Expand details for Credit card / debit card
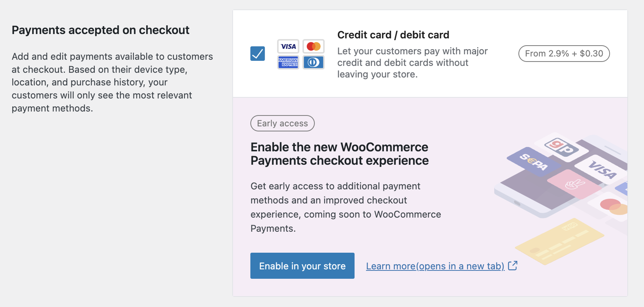This screenshot has width=644, height=307. (x=393, y=35)
